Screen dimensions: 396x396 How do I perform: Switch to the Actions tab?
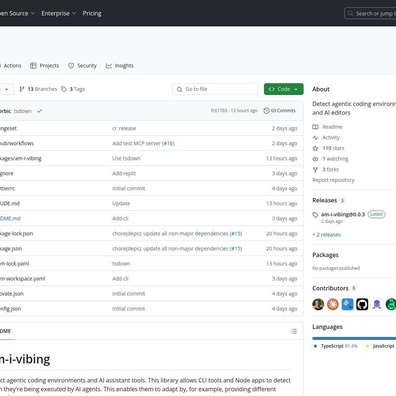tap(11, 66)
